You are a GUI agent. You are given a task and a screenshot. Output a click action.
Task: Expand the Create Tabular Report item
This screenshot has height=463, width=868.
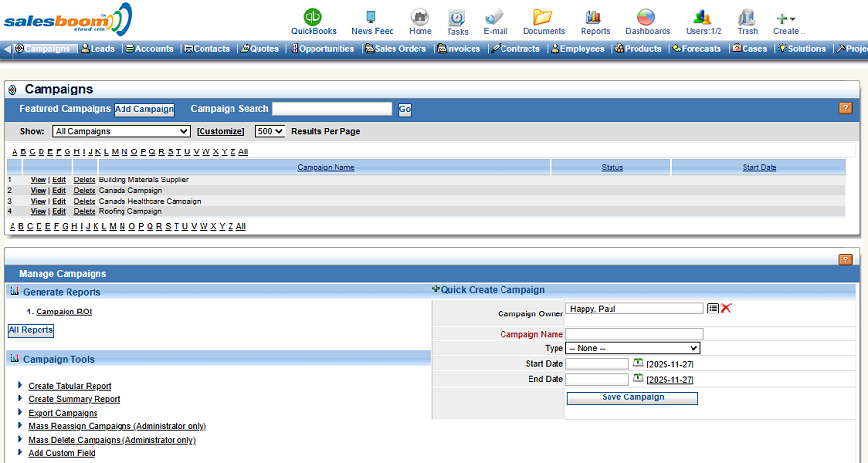[20, 386]
